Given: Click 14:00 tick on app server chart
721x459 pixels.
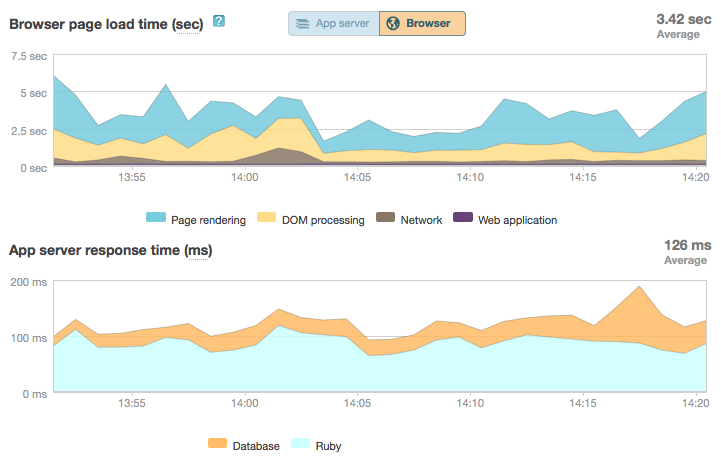Looking at the screenshot, I should (x=244, y=403).
